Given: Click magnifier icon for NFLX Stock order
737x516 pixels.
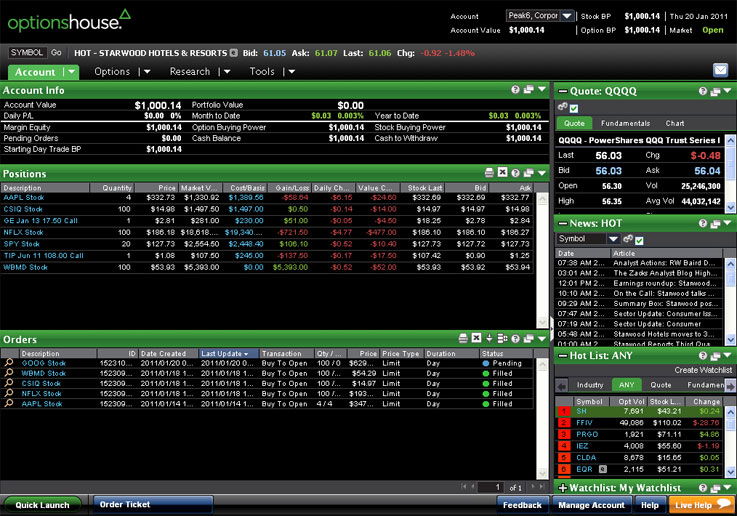Looking at the screenshot, I should click(x=9, y=393).
